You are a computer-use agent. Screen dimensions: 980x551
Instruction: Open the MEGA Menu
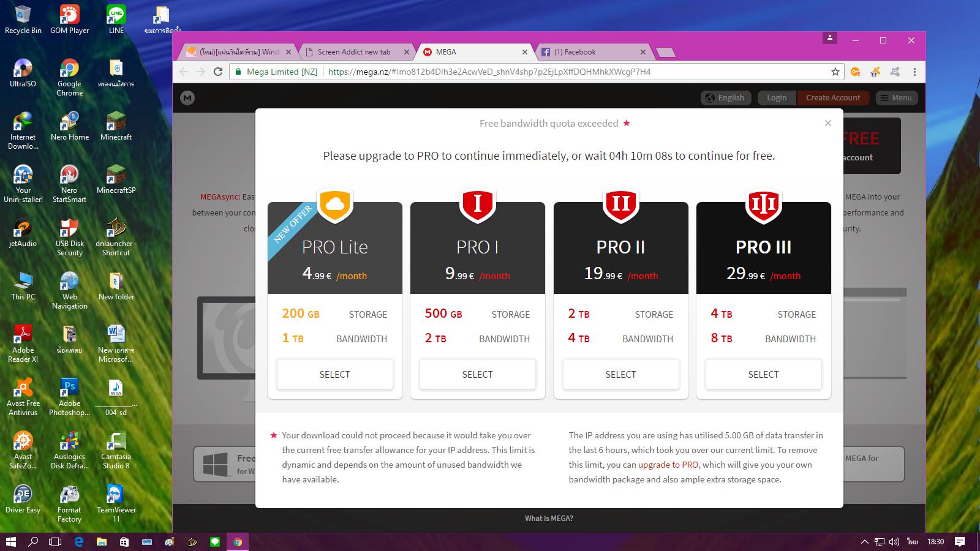pyautogui.click(x=897, y=98)
